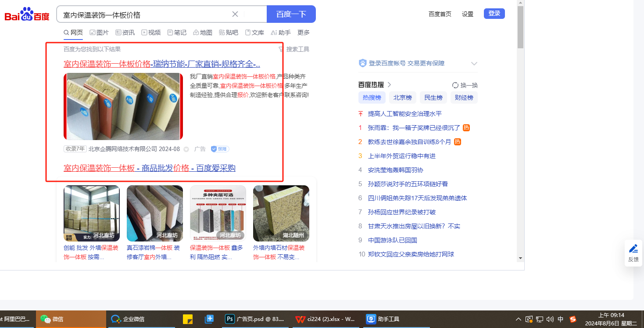
Task: Switch to the 贴吧 search tab
Action: [x=229, y=32]
